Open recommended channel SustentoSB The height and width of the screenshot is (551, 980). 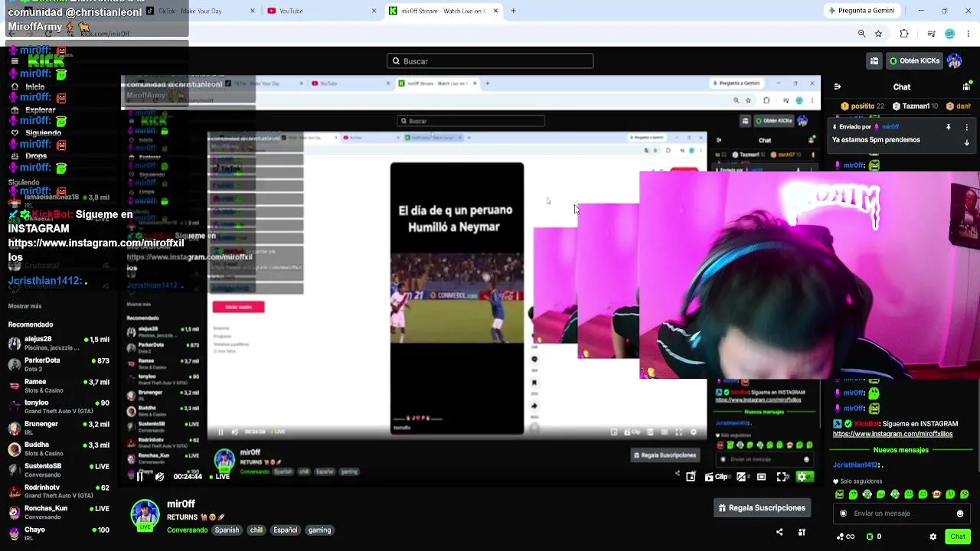(x=59, y=470)
